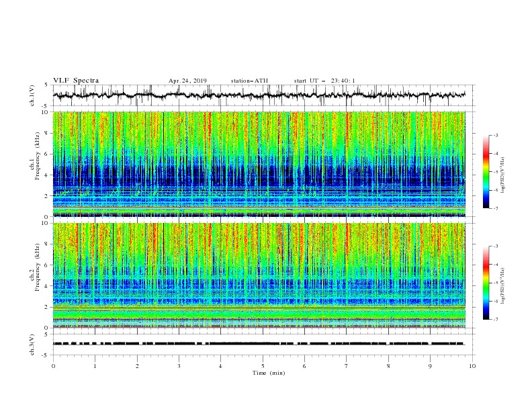
Task: Click the "-5" tick on ch.2 colorbar
Action: 496,283
